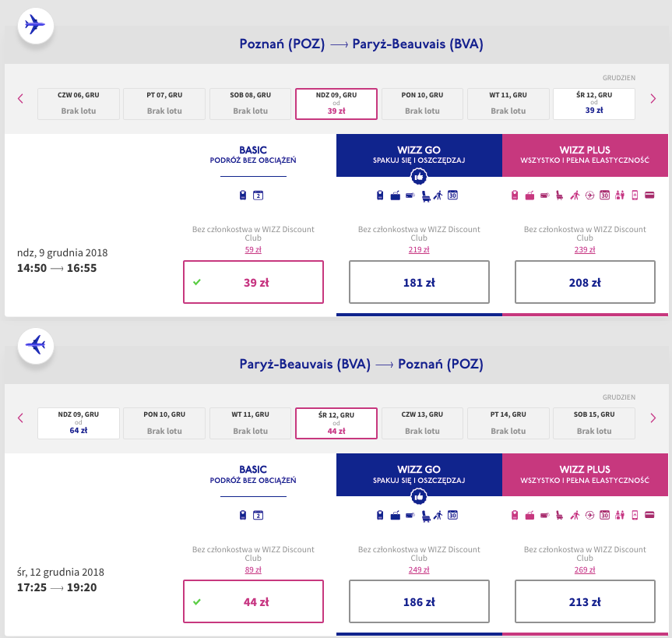This screenshot has width=672, height=638.
Task: Click the return flight airplane icon
Action: (x=36, y=345)
